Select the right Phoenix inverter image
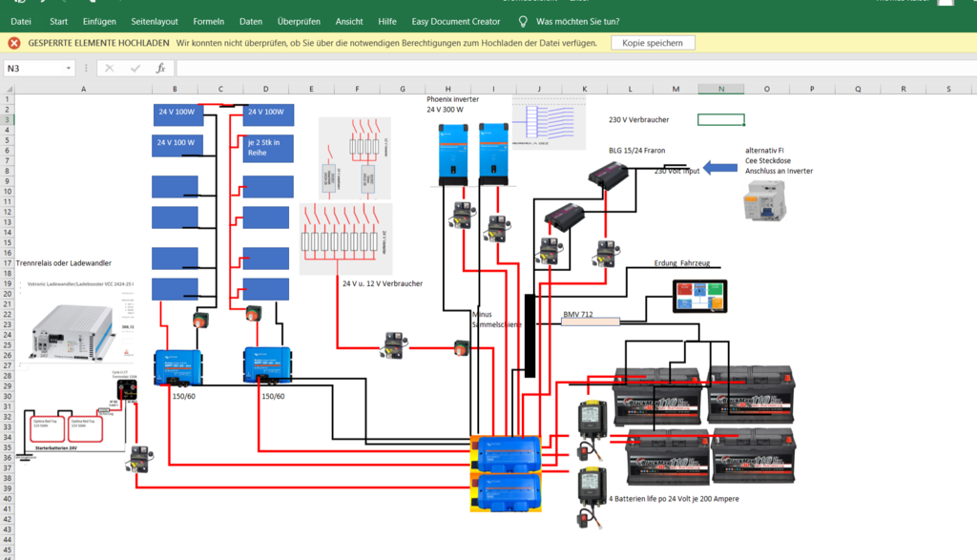Viewport: 977px width, 560px height. tap(493, 154)
